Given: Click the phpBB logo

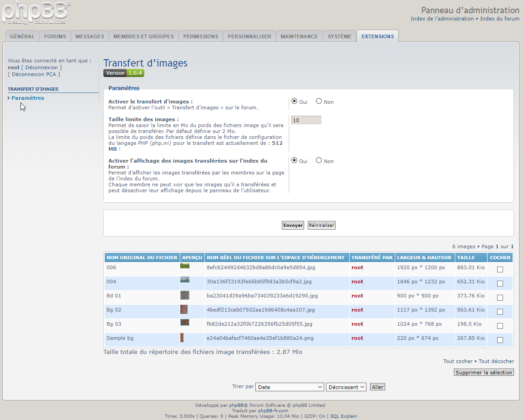Looking at the screenshot, I should click(36, 13).
